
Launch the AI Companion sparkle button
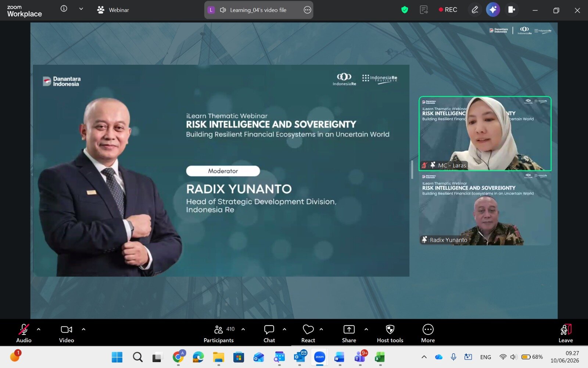(493, 10)
